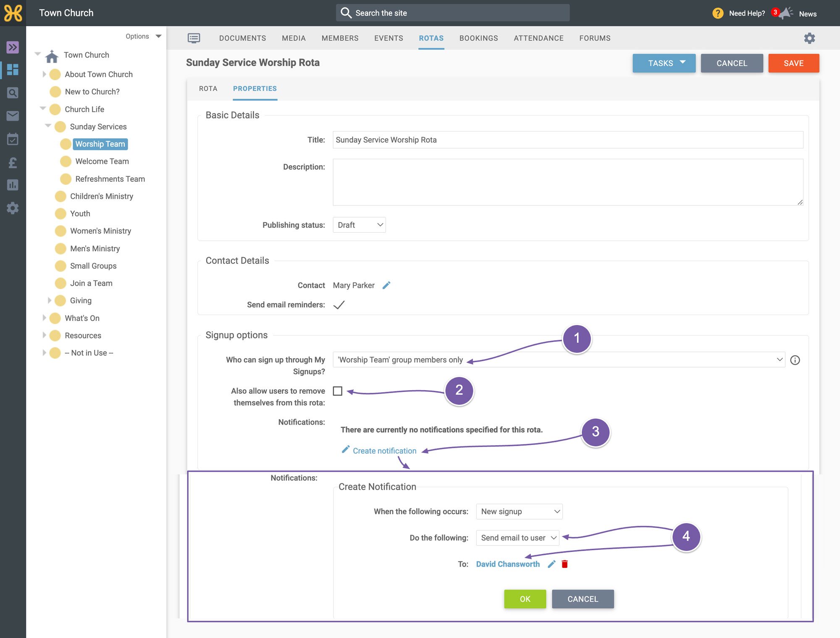
Task: Open the News megaphone notifications icon
Action: pyautogui.click(x=785, y=13)
